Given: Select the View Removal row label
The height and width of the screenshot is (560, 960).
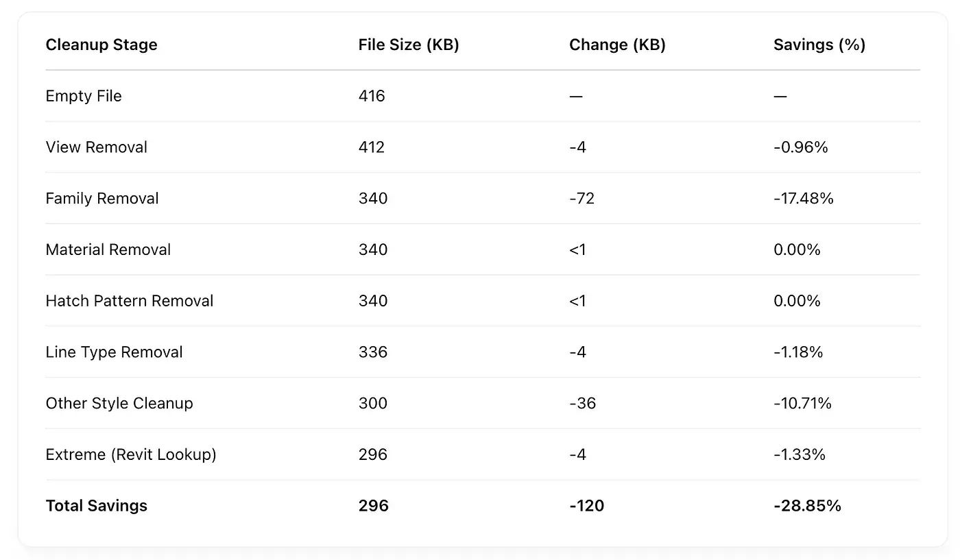Looking at the screenshot, I should pos(97,147).
